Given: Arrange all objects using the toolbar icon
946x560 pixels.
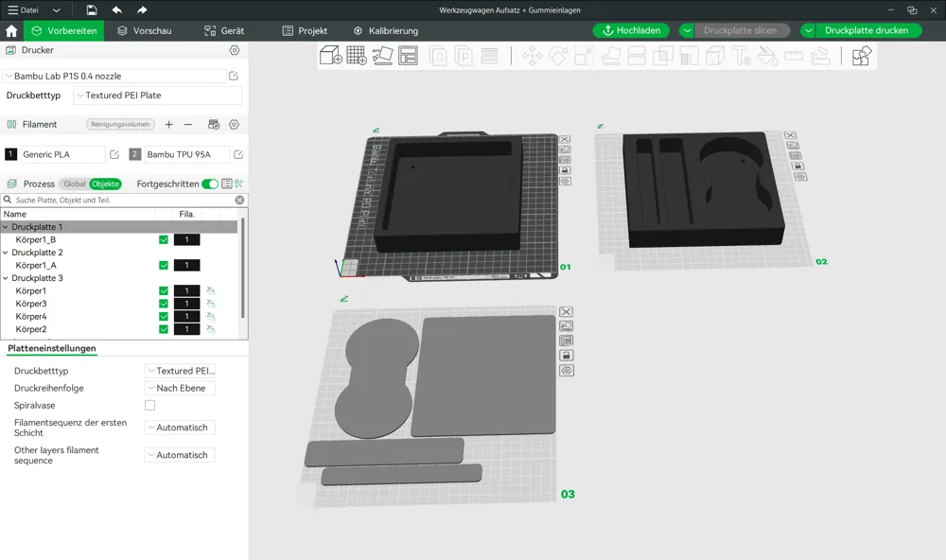Looking at the screenshot, I should coord(409,56).
